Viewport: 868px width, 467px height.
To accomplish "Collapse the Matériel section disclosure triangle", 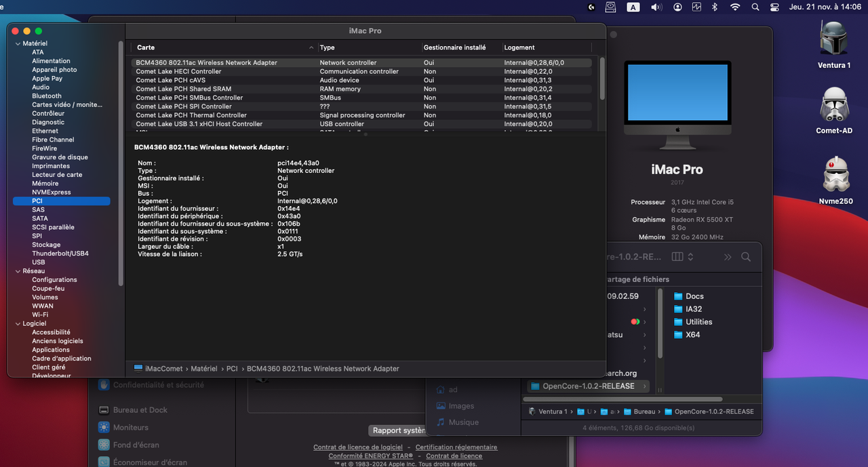I will (x=18, y=43).
